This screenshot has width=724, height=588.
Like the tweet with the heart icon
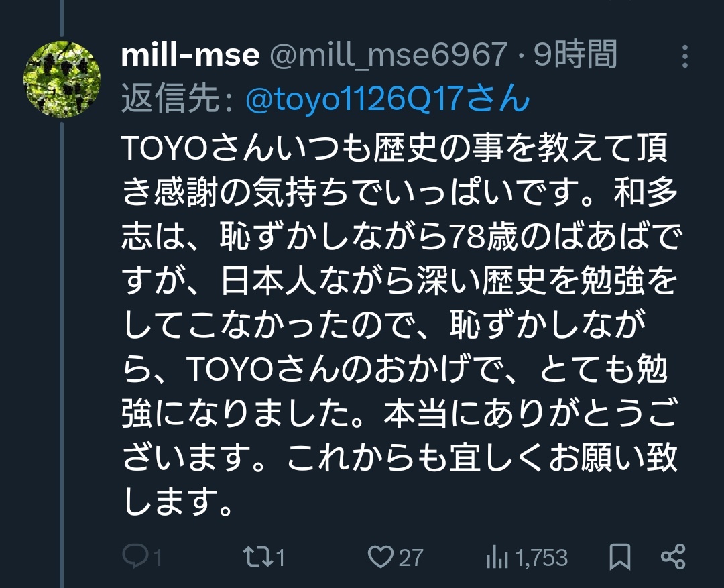click(x=381, y=556)
